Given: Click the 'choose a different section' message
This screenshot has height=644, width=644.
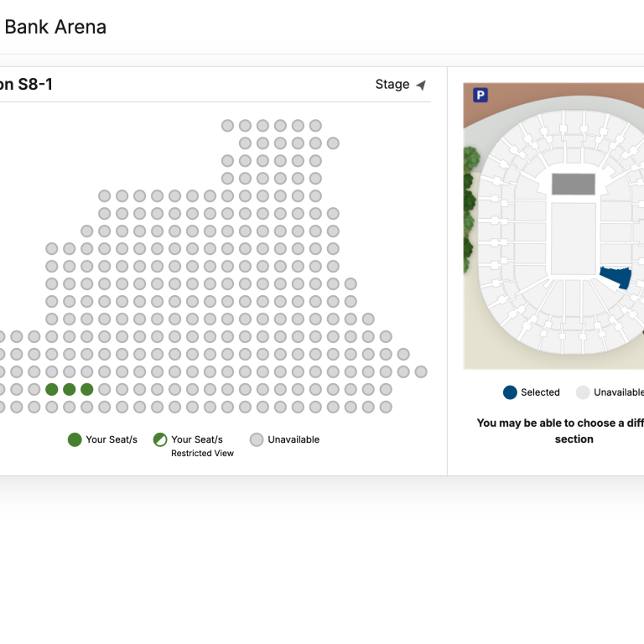Looking at the screenshot, I should [560, 431].
